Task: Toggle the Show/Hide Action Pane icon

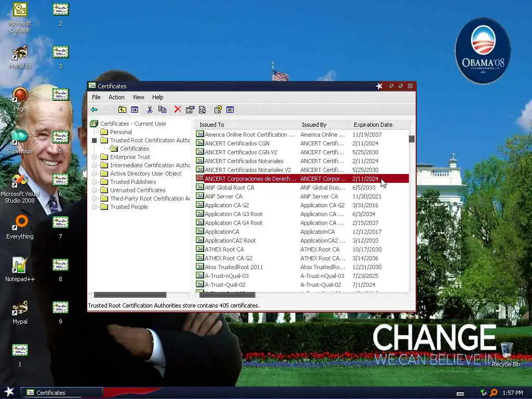Action: [x=230, y=110]
